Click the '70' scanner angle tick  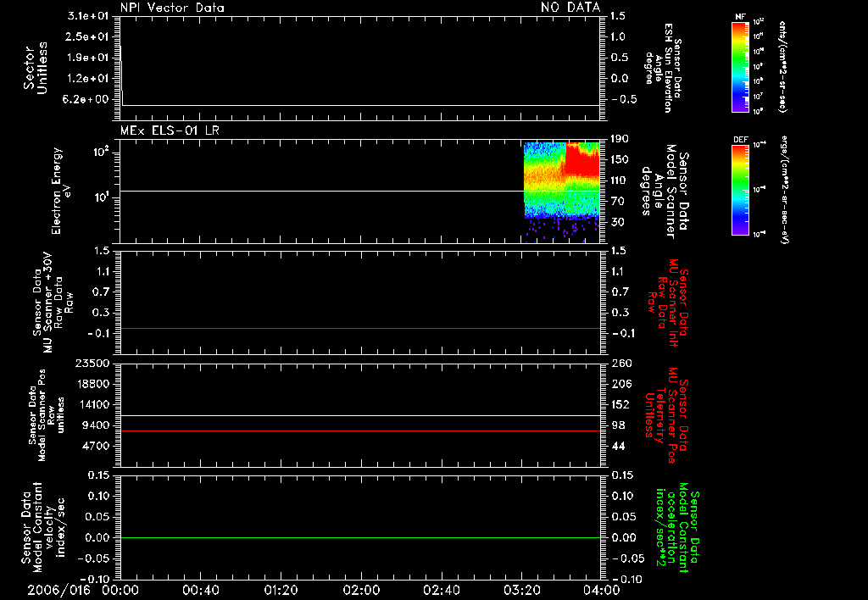click(618, 202)
